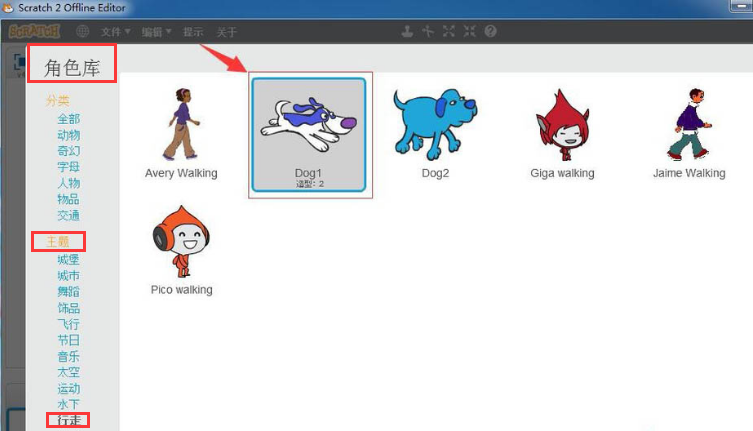Select the Dog1 sprite thumbnail
This screenshot has width=753, height=431.
click(309, 133)
